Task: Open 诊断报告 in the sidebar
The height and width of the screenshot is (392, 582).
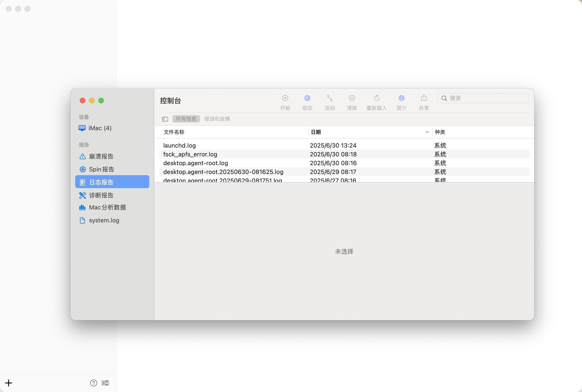Action: 112,195
